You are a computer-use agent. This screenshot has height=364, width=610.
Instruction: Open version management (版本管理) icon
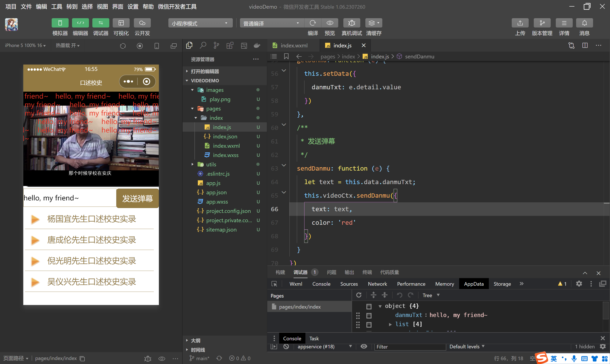tap(542, 23)
